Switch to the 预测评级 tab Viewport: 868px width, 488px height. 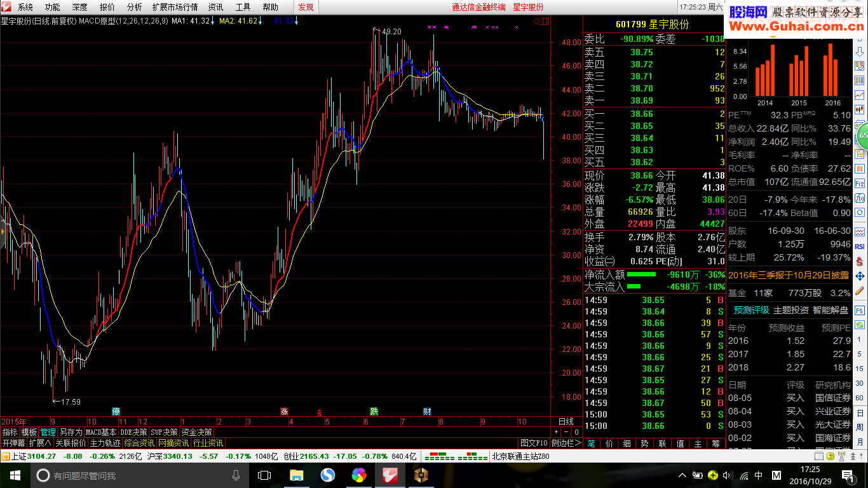pyautogui.click(x=751, y=310)
